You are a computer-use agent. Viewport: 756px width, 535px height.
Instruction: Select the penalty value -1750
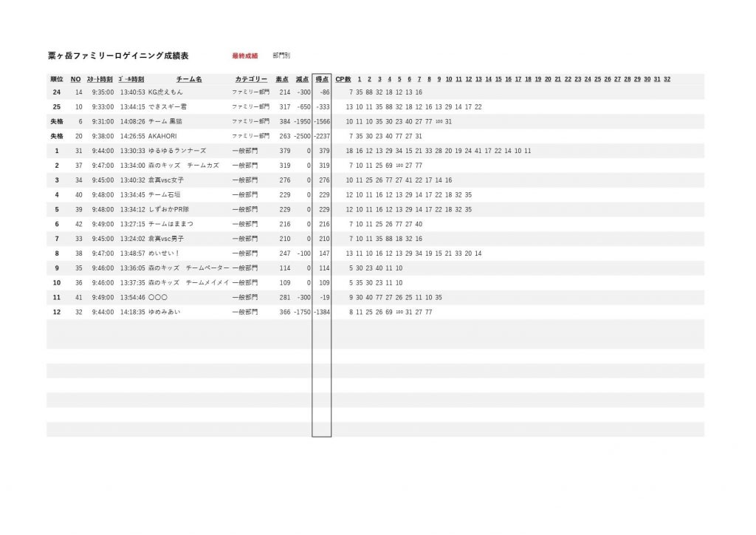302,312
